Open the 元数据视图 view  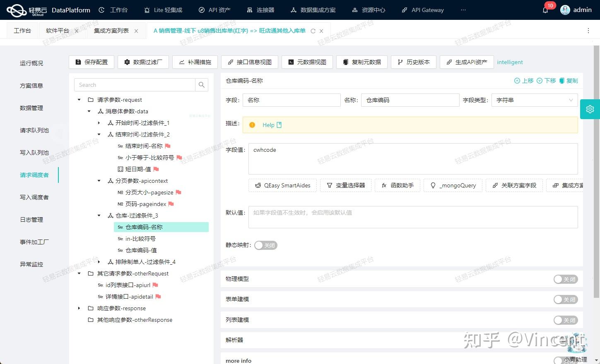[x=307, y=62]
